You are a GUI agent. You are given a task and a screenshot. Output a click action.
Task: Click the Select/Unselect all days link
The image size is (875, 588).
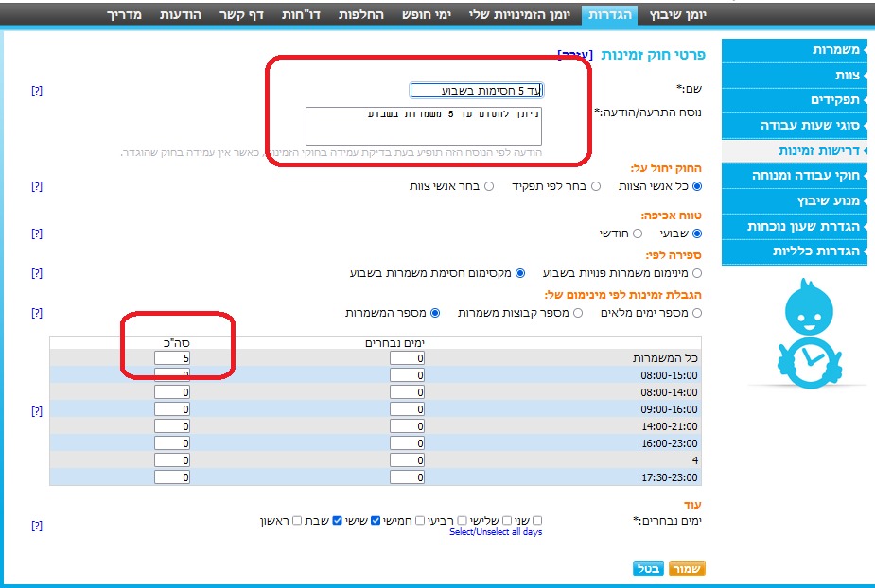tap(496, 532)
